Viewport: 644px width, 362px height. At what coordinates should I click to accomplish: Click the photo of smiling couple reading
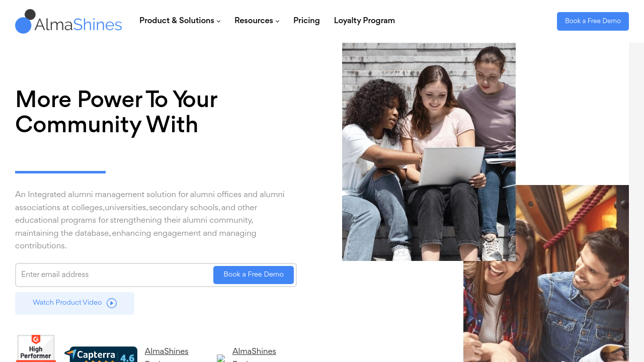(x=546, y=274)
